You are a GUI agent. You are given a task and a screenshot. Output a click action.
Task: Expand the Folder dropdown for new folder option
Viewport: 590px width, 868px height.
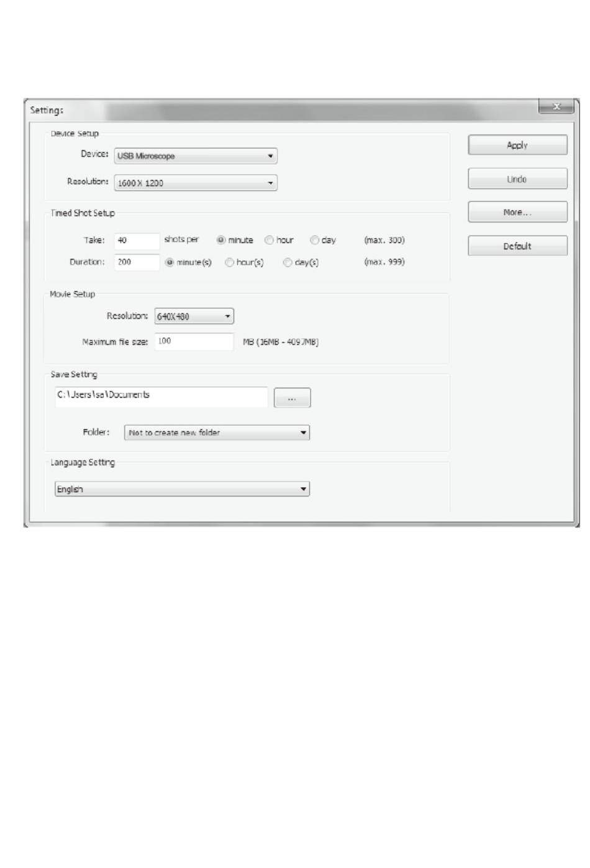[217, 432]
